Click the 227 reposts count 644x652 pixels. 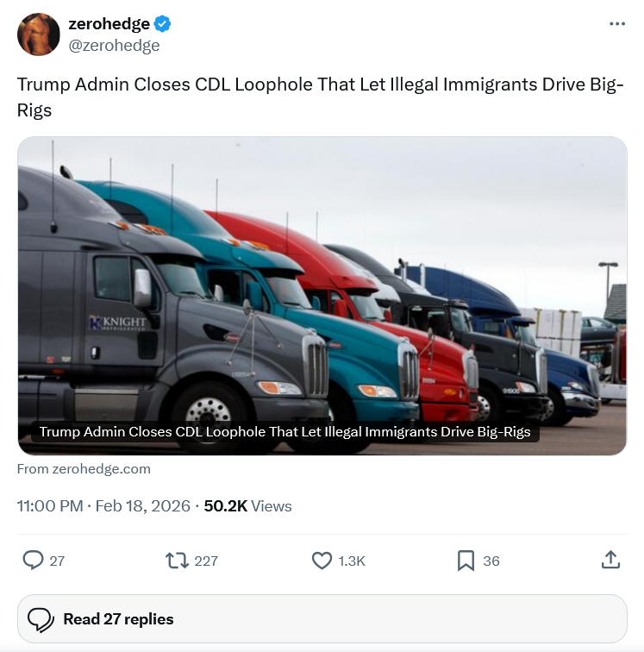pos(206,561)
